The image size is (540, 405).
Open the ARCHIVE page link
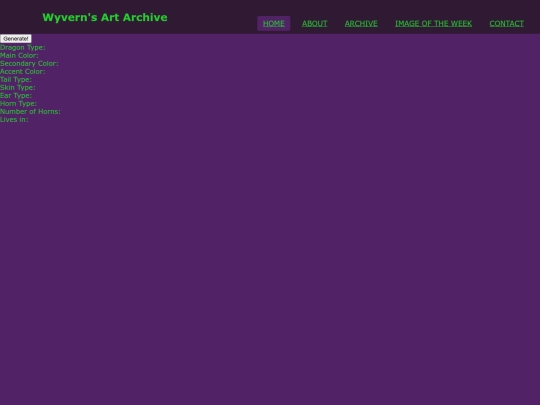click(x=361, y=23)
